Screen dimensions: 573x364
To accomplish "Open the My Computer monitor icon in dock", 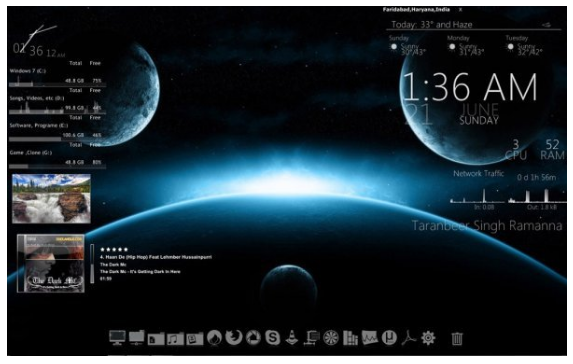I will pyautogui.click(x=117, y=338).
